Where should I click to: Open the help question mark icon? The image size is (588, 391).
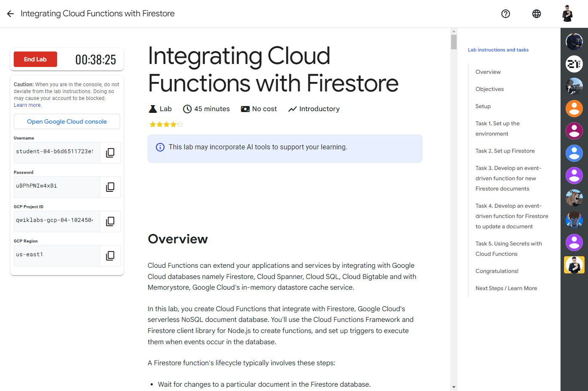(x=506, y=14)
